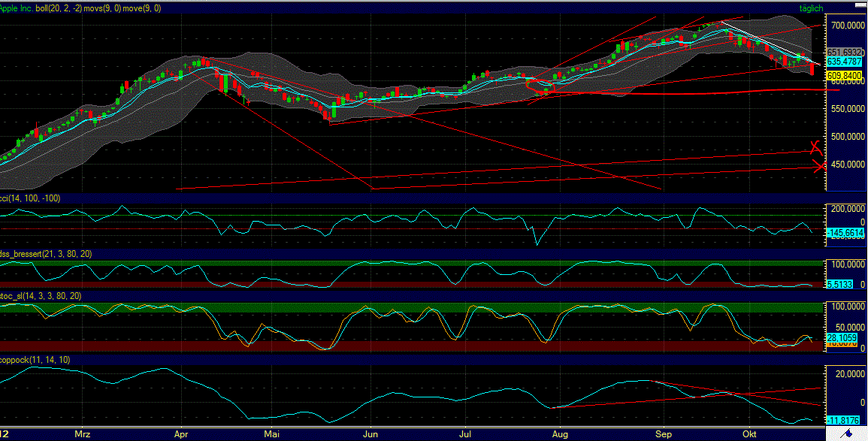
Task: Open the täglich timeframe selector
Action: point(811,8)
